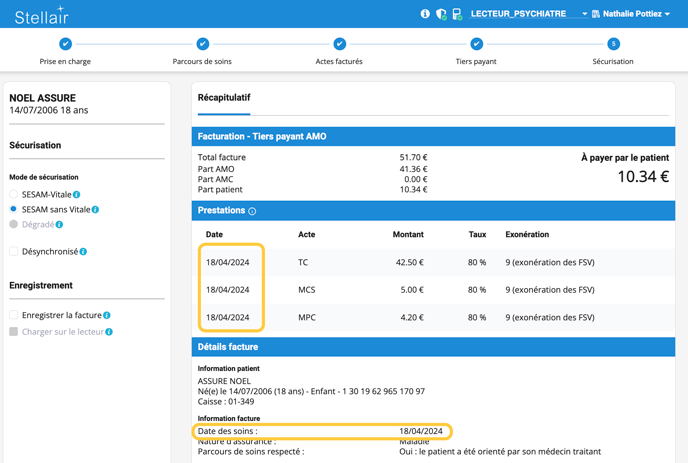The height and width of the screenshot is (463, 688).
Task: Click the shield security status icon
Action: [441, 14]
